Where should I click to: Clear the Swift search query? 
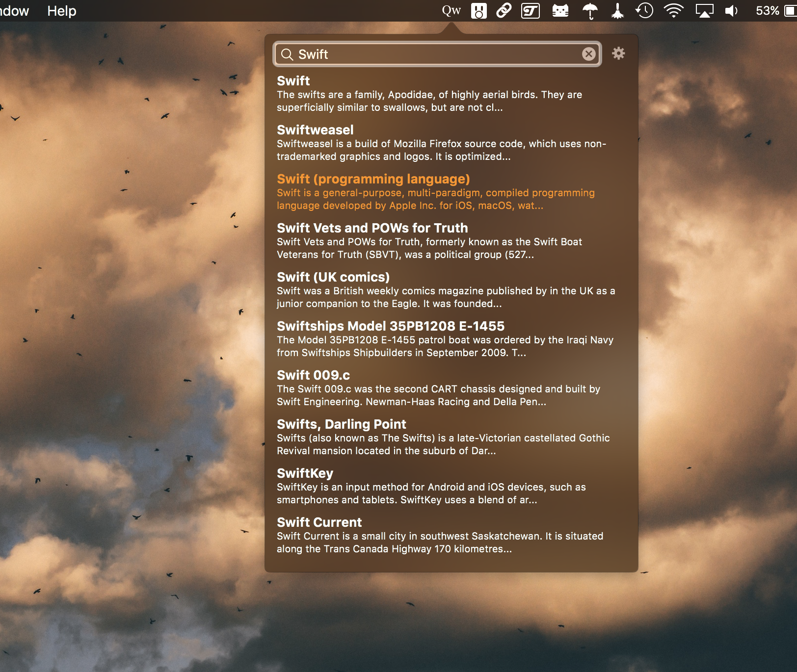tap(588, 54)
